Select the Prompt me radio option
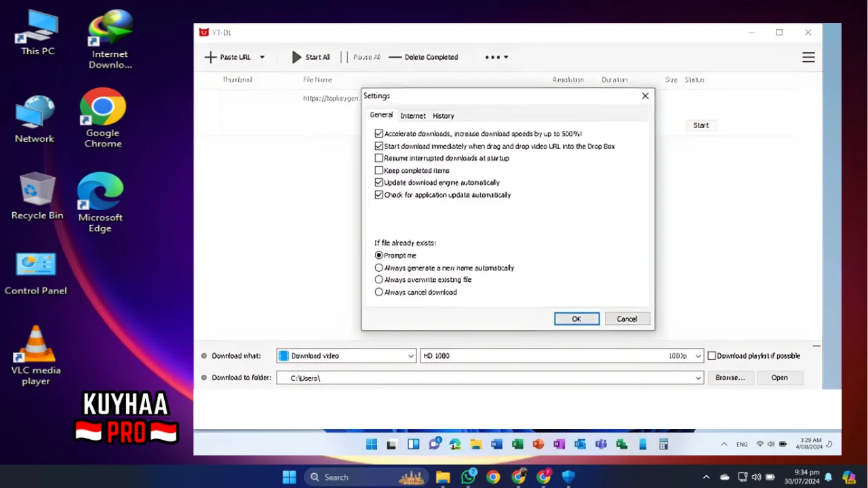 379,256
